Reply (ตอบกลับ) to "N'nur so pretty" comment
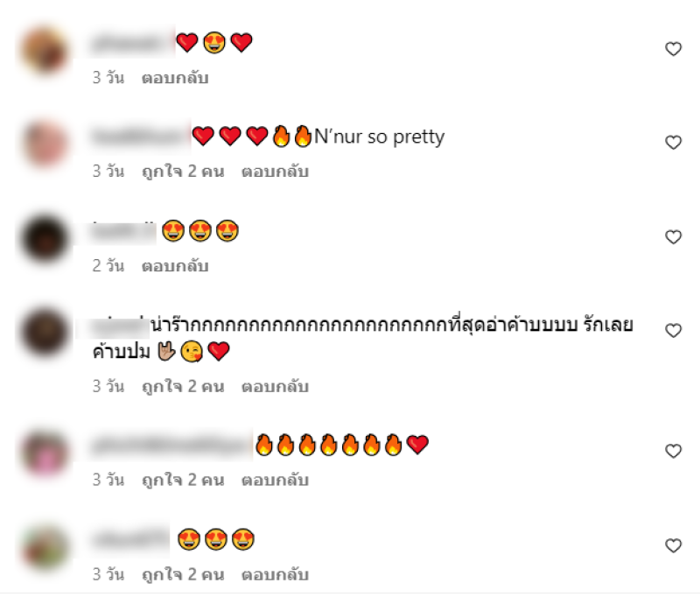 pyautogui.click(x=275, y=172)
